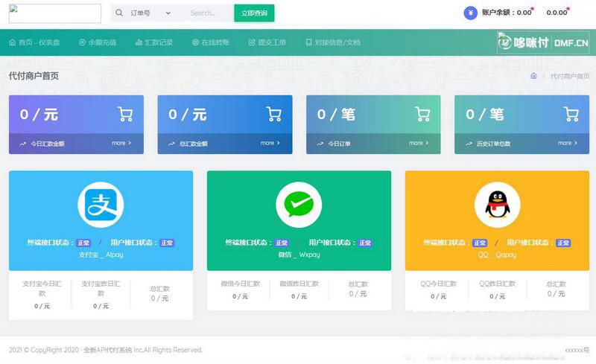
Task: Click the trend arrow icon beside 历史订单总数
Action: 469,144
